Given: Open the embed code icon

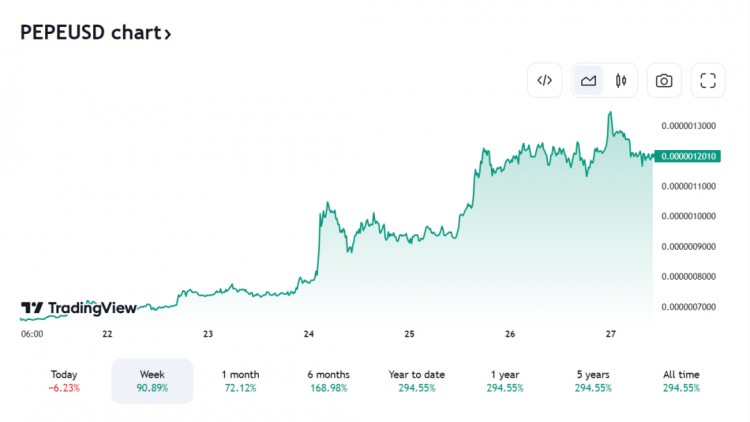Looking at the screenshot, I should coord(544,80).
